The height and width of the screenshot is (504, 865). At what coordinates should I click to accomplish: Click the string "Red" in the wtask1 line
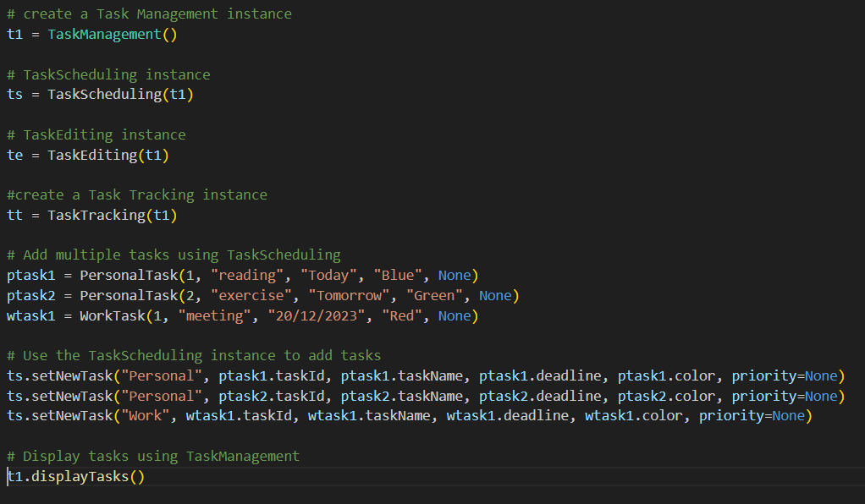click(402, 316)
